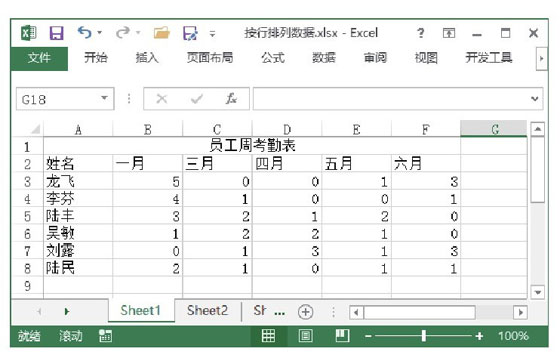The height and width of the screenshot is (361, 560).
Task: Click the zoom slider handle
Action: coord(424,336)
